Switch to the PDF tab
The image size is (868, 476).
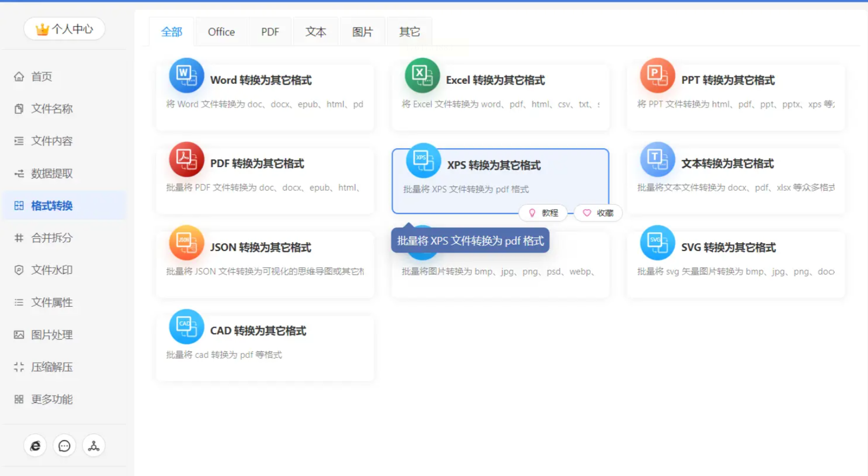(270, 32)
